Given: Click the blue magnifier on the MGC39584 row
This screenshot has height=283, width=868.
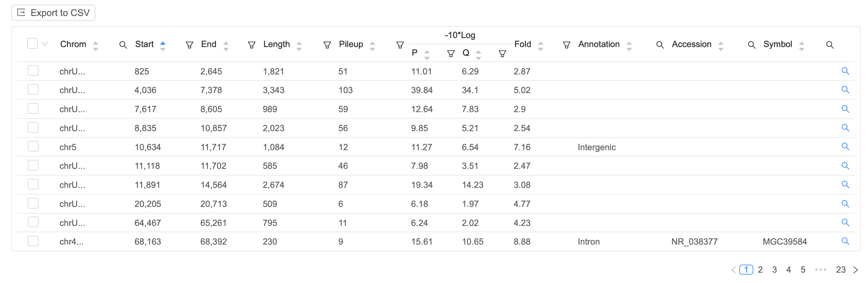Looking at the screenshot, I should (x=845, y=241).
